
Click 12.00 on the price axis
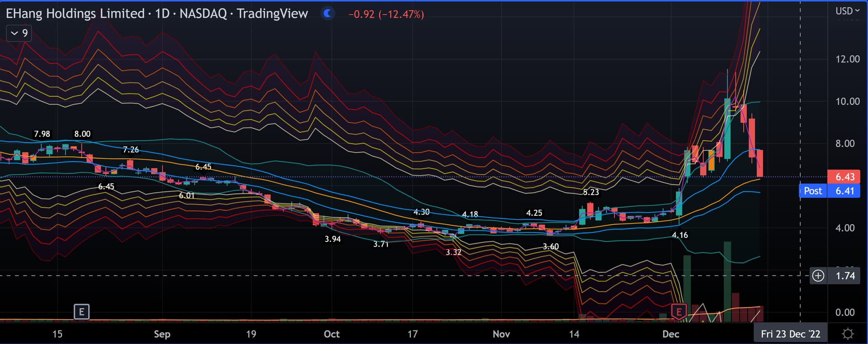point(847,59)
